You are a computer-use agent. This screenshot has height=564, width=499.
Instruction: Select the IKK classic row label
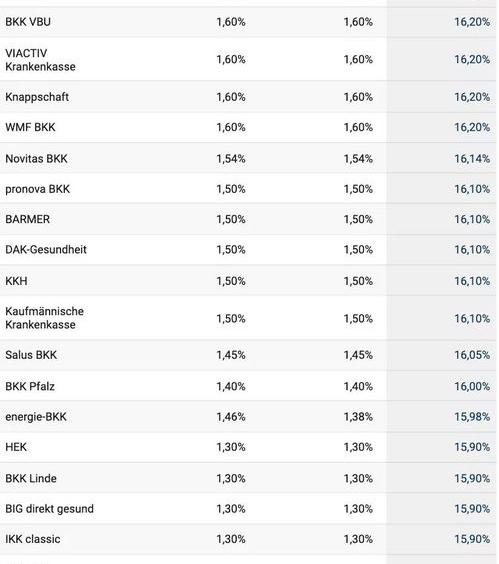33,539
